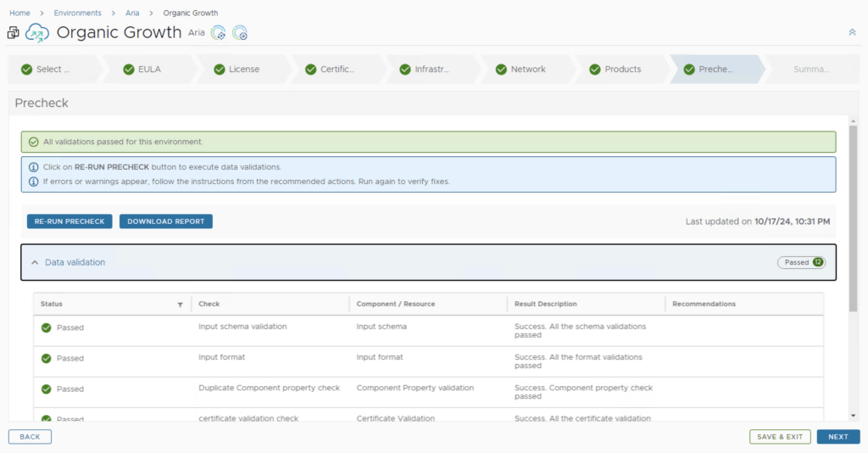This screenshot has width=868, height=453.
Task: Click the cloud icon next to Organic Growth
Action: [x=37, y=33]
